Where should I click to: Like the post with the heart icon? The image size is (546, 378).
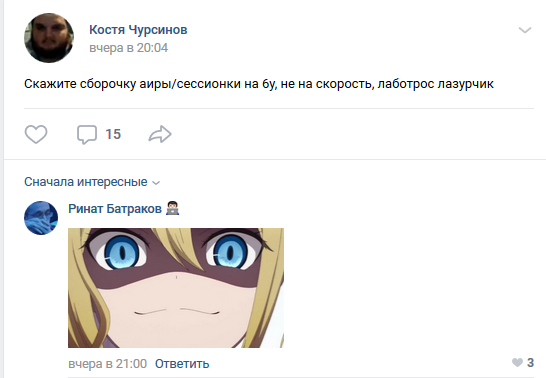[36, 134]
